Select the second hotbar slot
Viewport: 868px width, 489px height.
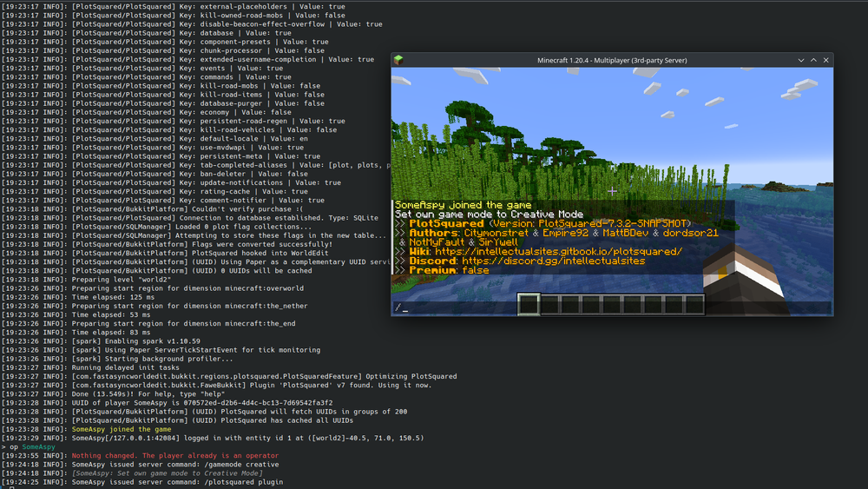coord(549,303)
